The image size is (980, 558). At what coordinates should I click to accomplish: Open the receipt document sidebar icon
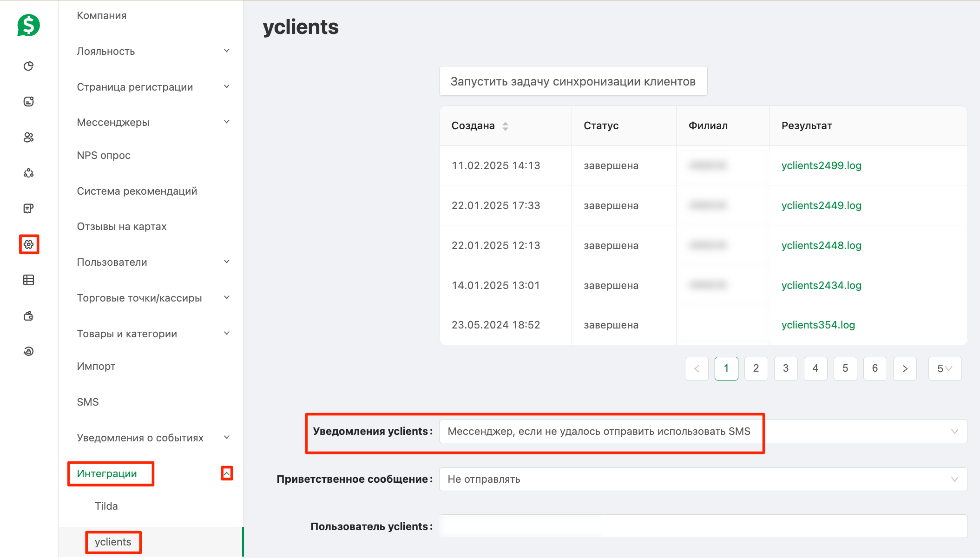click(29, 209)
